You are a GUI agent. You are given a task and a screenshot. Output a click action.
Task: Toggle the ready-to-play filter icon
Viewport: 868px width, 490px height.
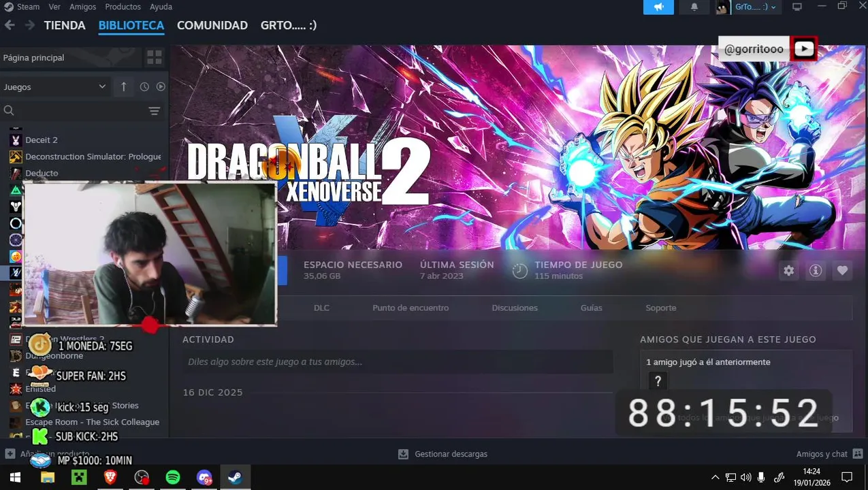pyautogui.click(x=161, y=87)
